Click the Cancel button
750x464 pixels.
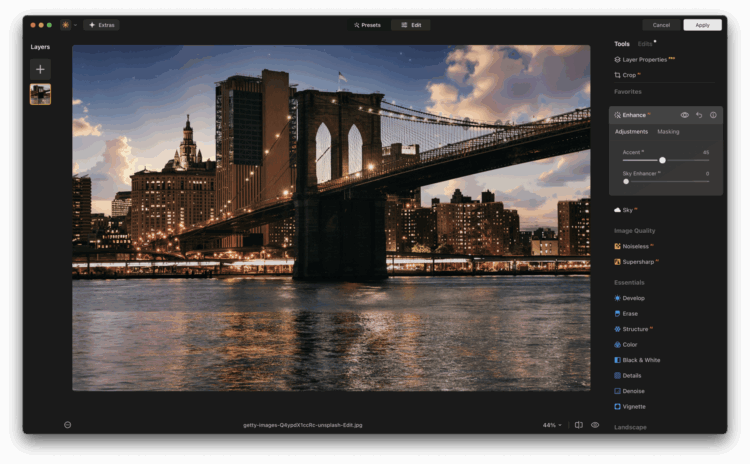point(661,24)
